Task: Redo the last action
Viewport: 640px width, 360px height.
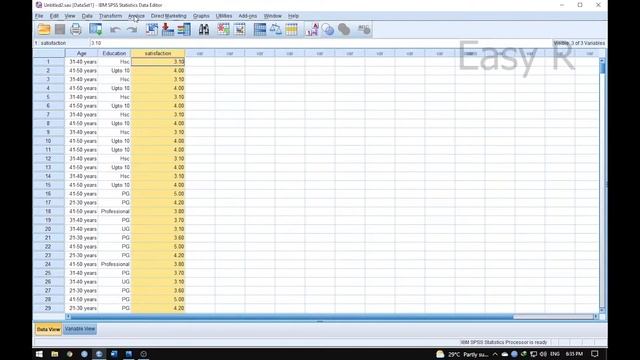Action: pyautogui.click(x=131, y=29)
